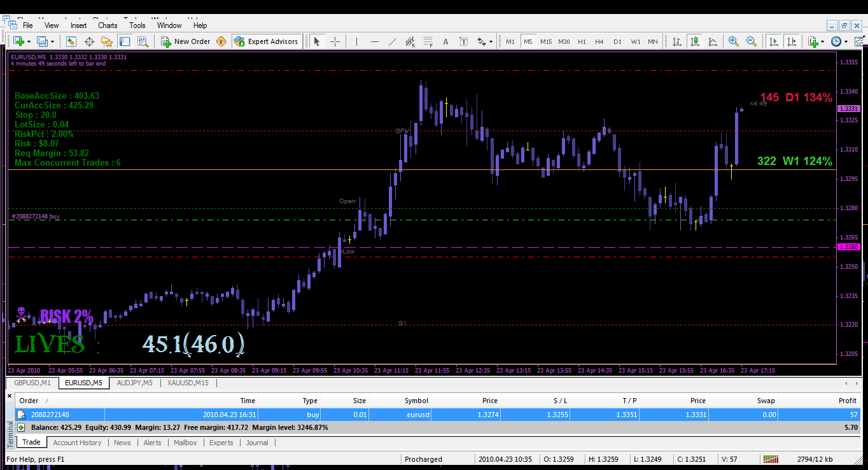This screenshot has width=868, height=470.
Task: Select the Equidistant Channel tool
Action: [410, 41]
